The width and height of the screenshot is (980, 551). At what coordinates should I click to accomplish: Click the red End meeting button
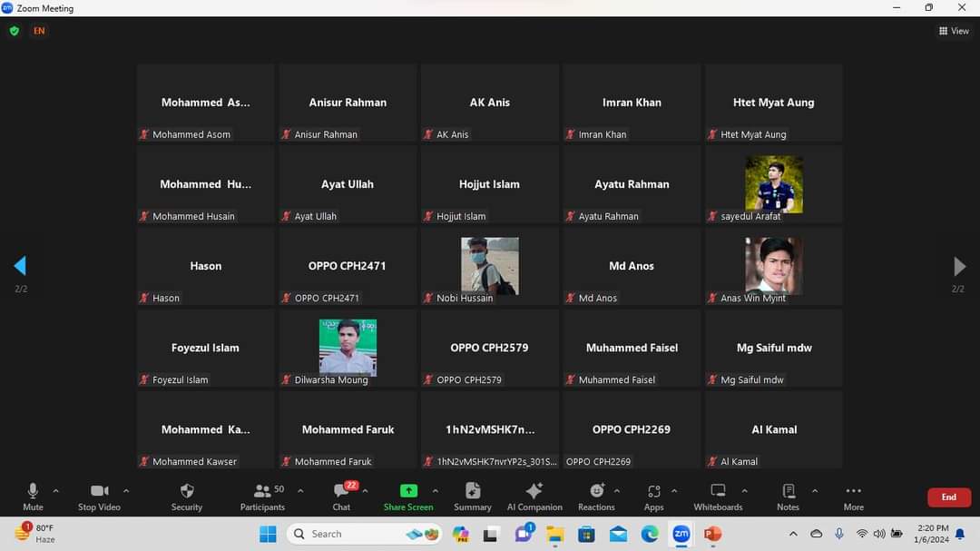pyautogui.click(x=949, y=497)
